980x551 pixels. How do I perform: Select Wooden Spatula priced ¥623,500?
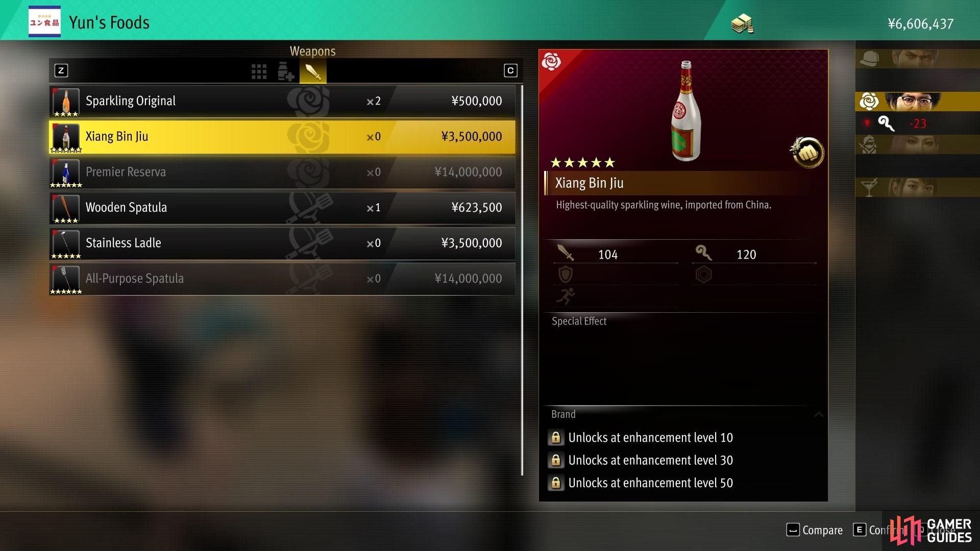(x=282, y=208)
